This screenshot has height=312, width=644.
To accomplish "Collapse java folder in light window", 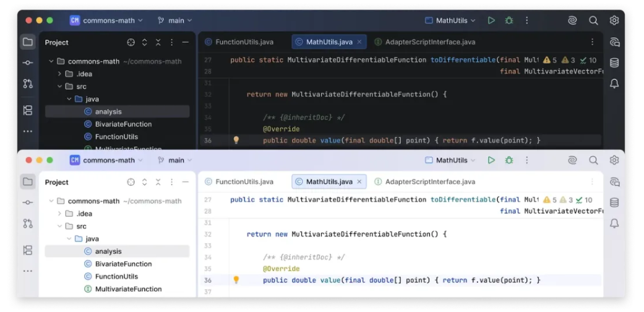I will pyautogui.click(x=69, y=239).
